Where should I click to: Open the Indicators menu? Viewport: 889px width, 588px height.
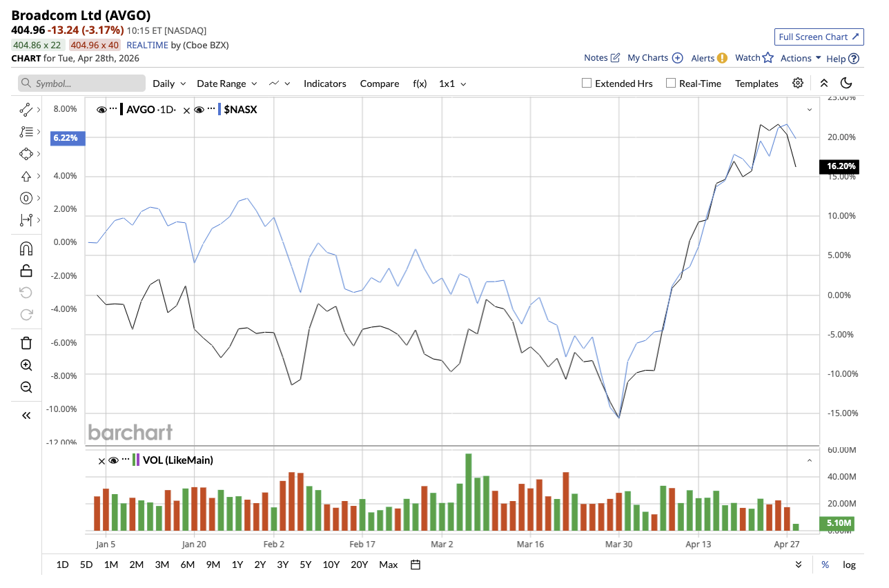[324, 84]
